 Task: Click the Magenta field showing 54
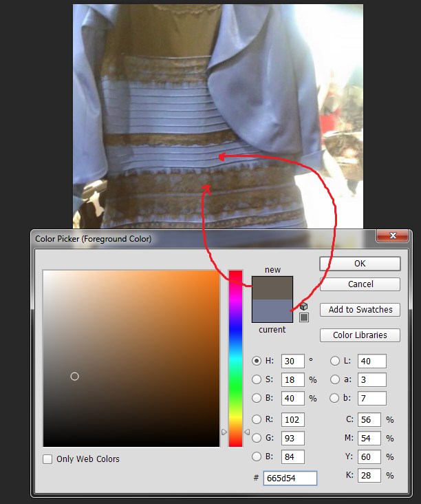(x=369, y=438)
